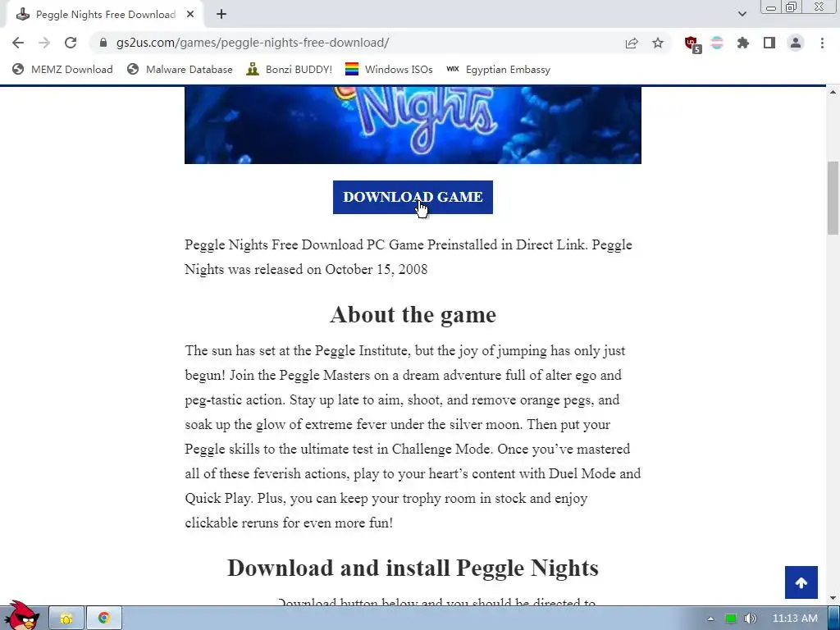Screen dimensions: 840x630
Task: Open the green network tray icon
Action: click(x=731, y=619)
